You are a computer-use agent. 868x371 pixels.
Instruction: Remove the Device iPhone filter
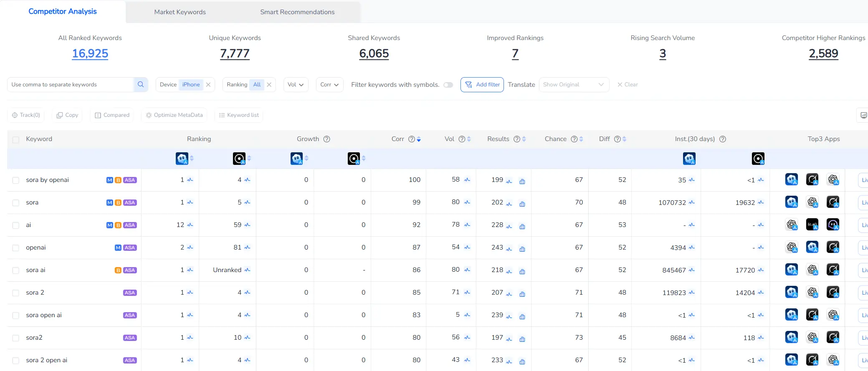point(208,84)
